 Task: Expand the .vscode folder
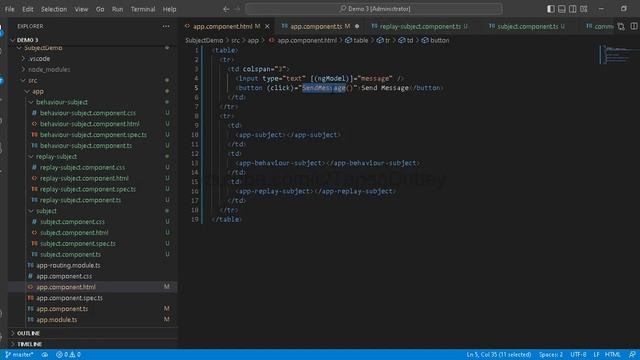coord(39,59)
